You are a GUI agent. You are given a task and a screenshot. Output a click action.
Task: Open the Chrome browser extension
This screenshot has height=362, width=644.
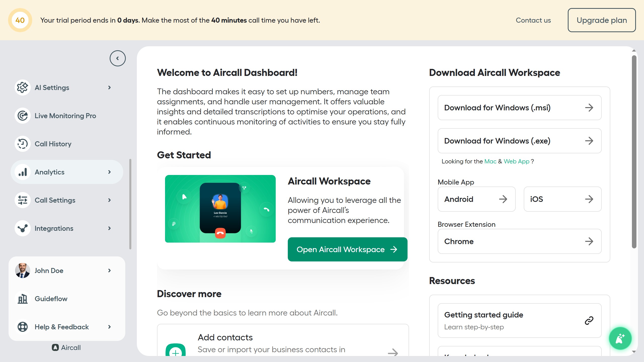point(519,241)
